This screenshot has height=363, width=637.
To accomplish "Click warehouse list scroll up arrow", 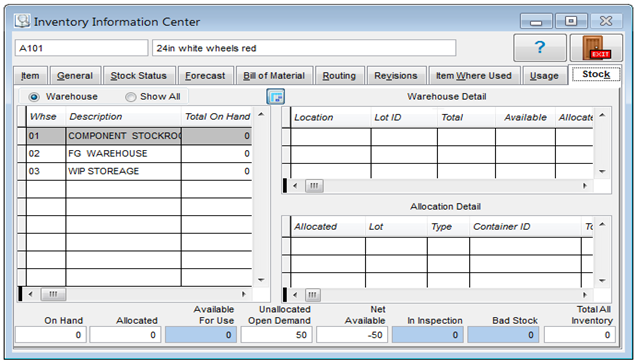I will coord(261,115).
